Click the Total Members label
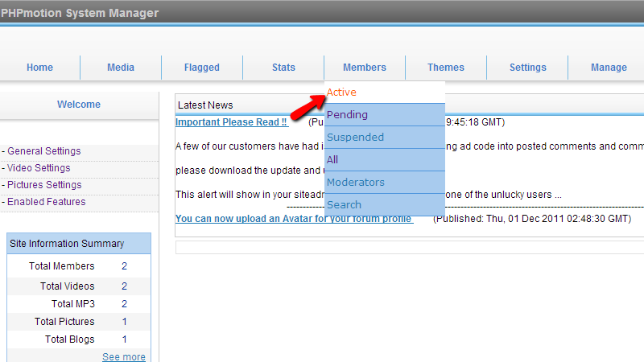This screenshot has width=644, height=362. click(62, 266)
